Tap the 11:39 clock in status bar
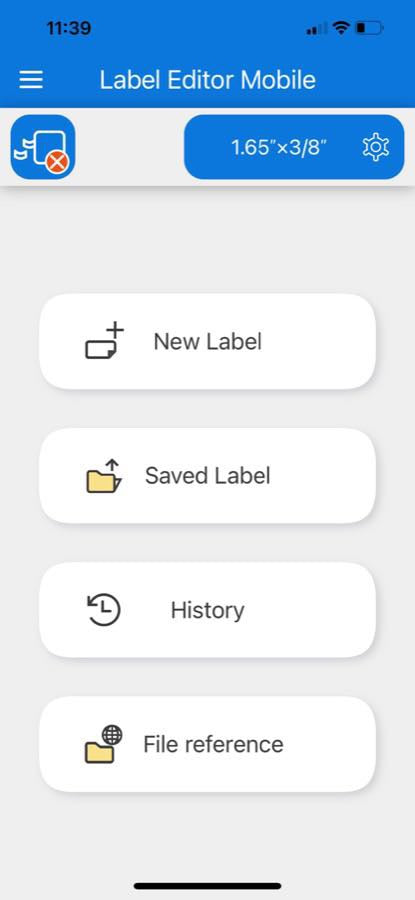 68,28
